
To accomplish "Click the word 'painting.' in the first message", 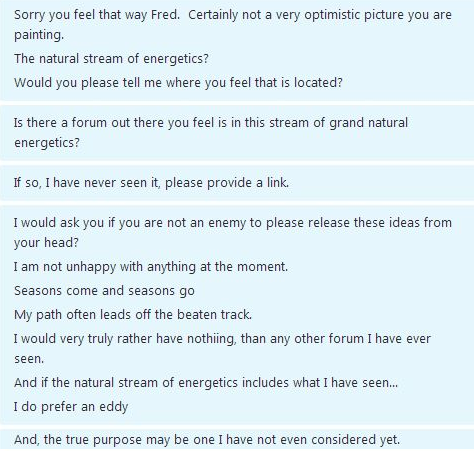I will coord(39,35).
